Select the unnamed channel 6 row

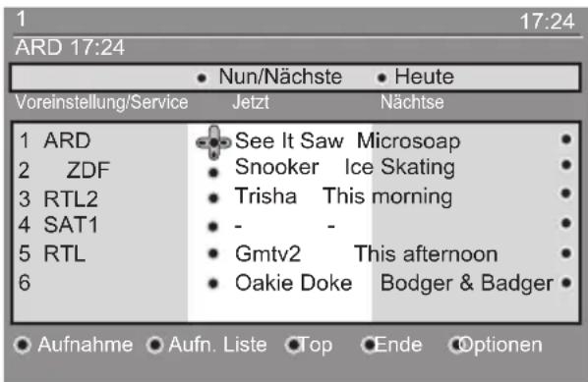point(25,283)
